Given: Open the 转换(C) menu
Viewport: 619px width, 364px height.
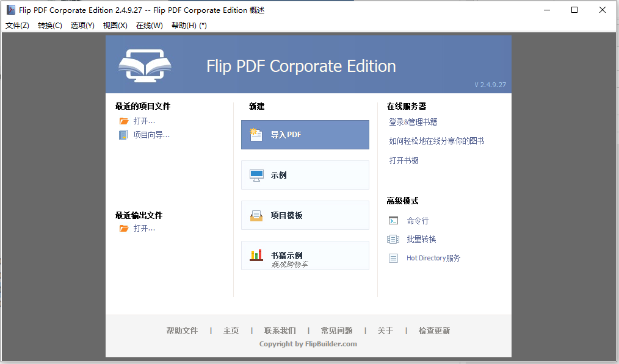Looking at the screenshot, I should [x=49, y=26].
